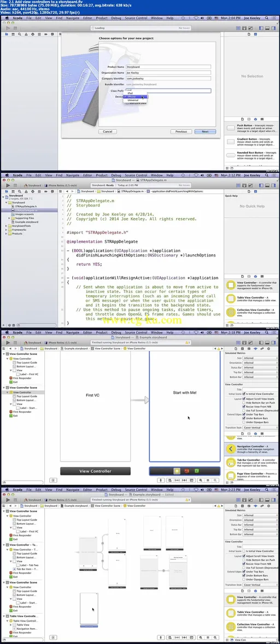Click Cancel in the new project dialog
This screenshot has height=644, width=280.
pos(108,132)
